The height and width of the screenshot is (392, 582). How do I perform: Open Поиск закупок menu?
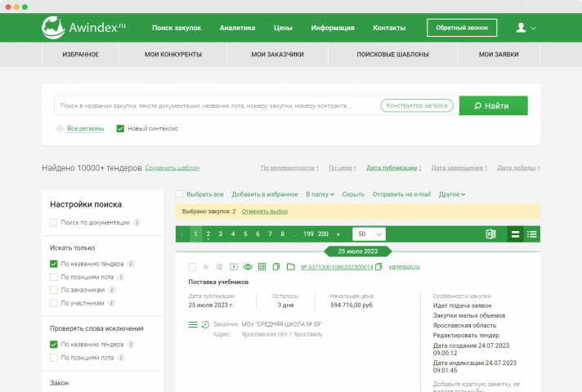tap(177, 28)
